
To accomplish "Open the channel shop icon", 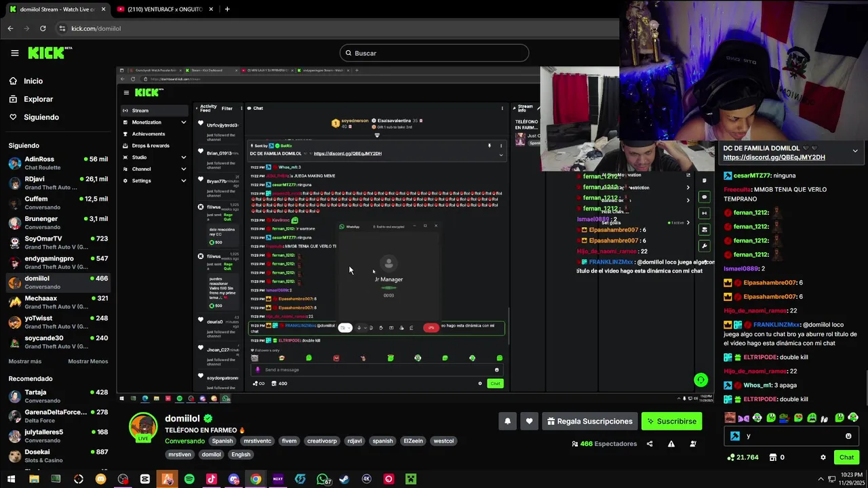I will click(772, 457).
